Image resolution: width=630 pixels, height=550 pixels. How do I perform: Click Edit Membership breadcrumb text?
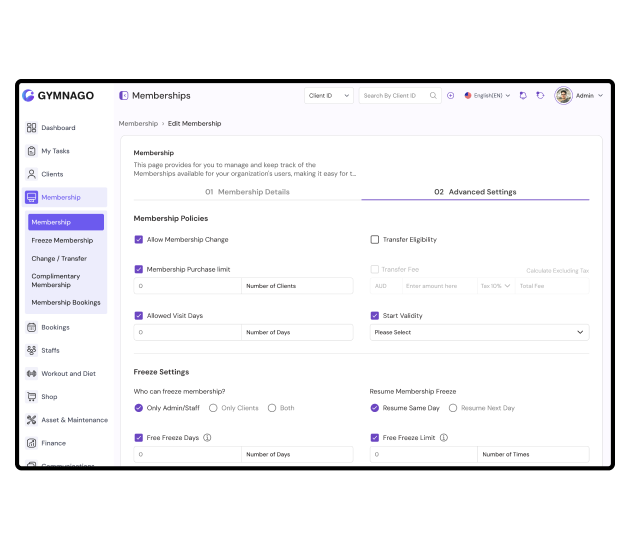coord(194,123)
